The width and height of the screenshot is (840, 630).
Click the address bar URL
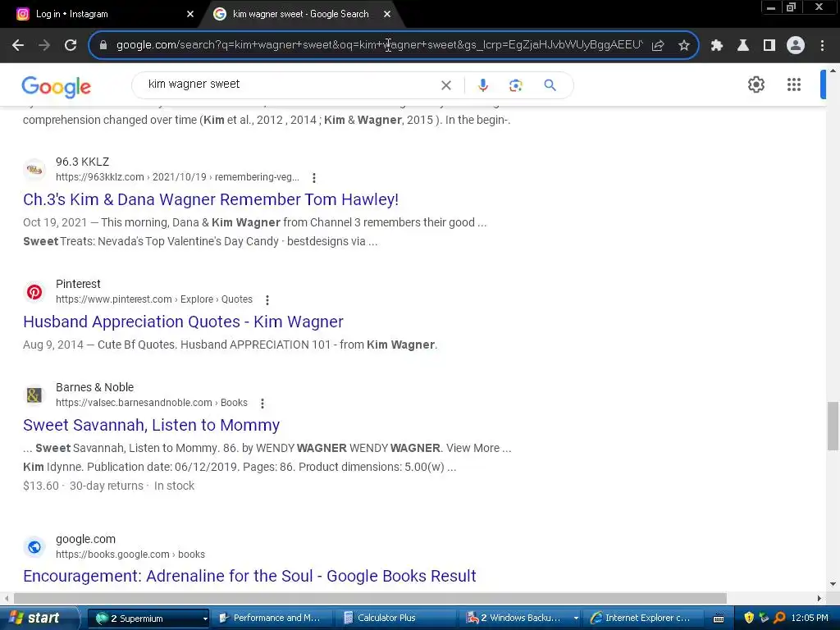click(379, 45)
